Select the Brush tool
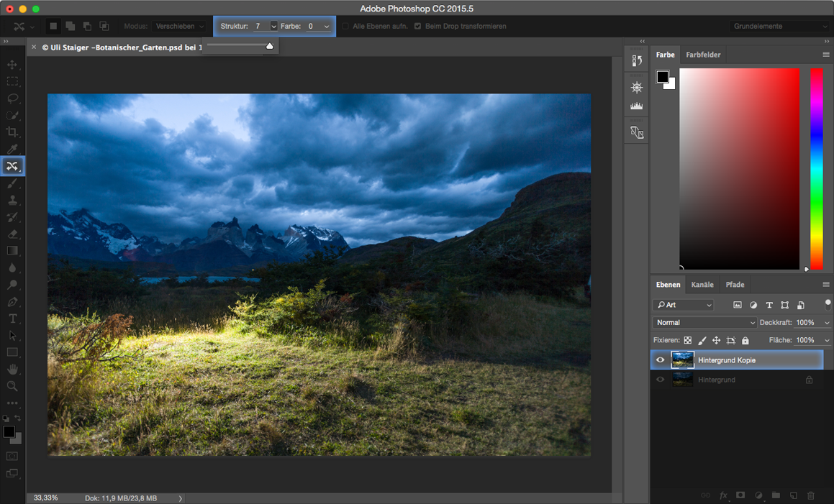Viewport: 834px width, 504px height. (12, 183)
